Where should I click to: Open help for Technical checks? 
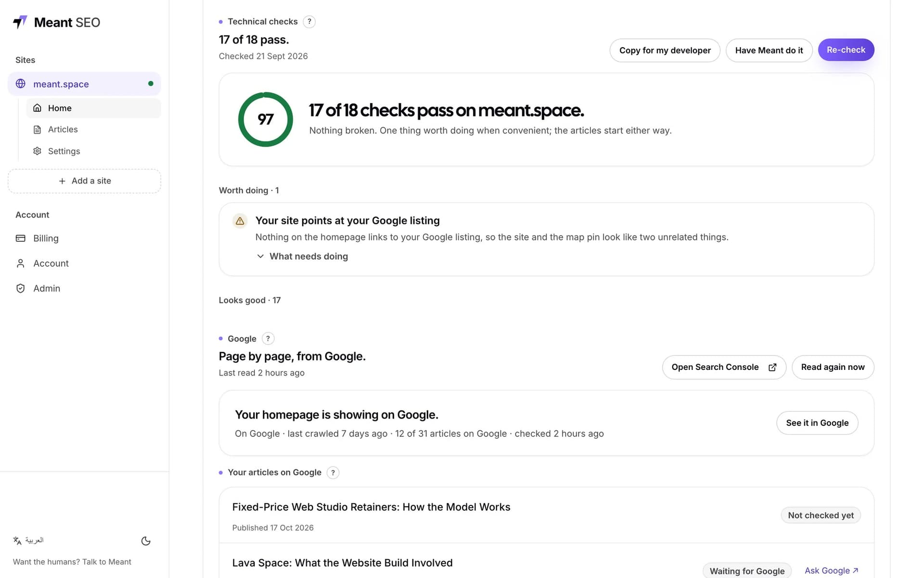pos(309,22)
